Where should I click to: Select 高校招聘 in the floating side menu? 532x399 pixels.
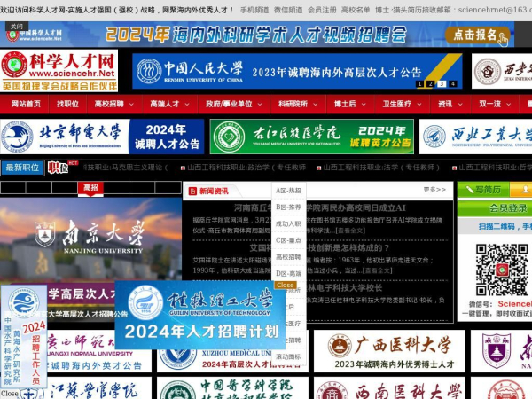288,257
